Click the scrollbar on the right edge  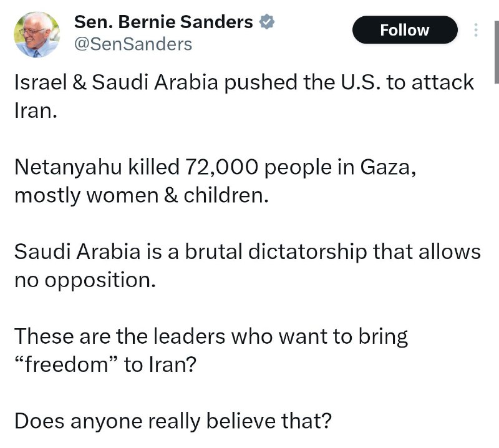496,42
